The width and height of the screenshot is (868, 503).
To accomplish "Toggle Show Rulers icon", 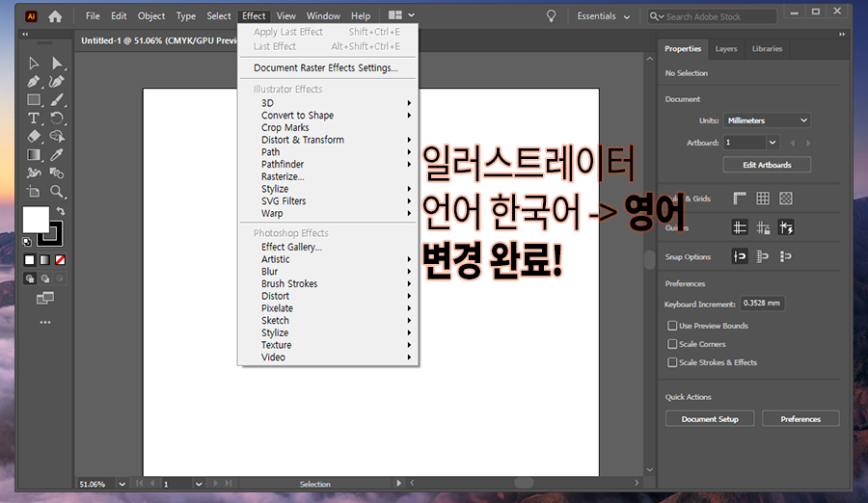I will (x=740, y=199).
